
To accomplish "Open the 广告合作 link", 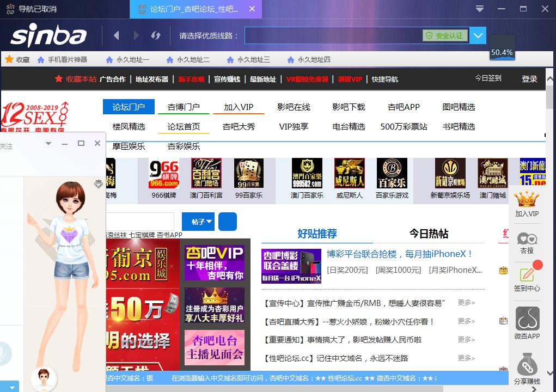I will (113, 79).
